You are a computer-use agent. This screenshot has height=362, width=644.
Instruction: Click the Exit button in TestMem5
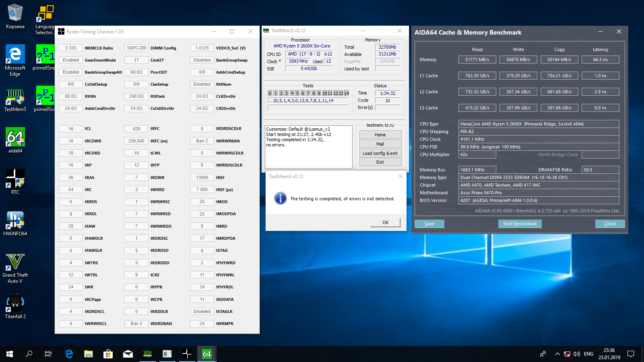[x=380, y=162]
